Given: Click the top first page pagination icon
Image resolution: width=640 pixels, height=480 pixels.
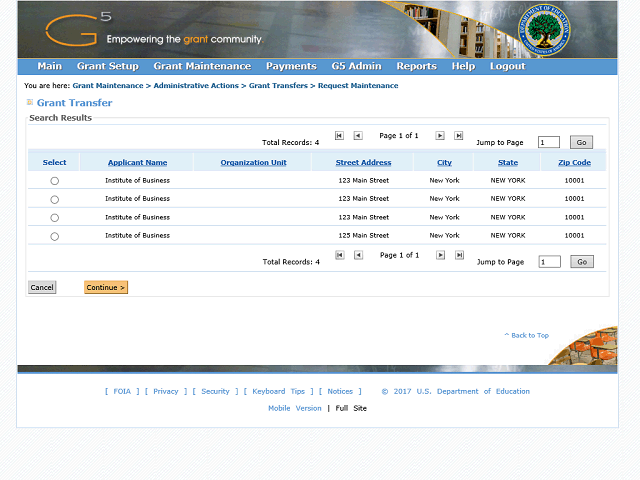Looking at the screenshot, I should (339, 135).
